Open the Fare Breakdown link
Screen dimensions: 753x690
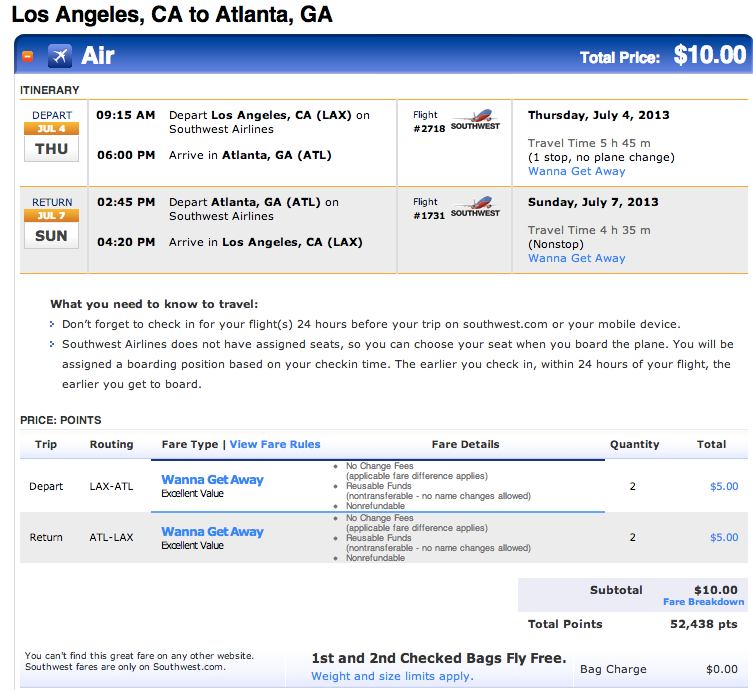[x=703, y=602]
